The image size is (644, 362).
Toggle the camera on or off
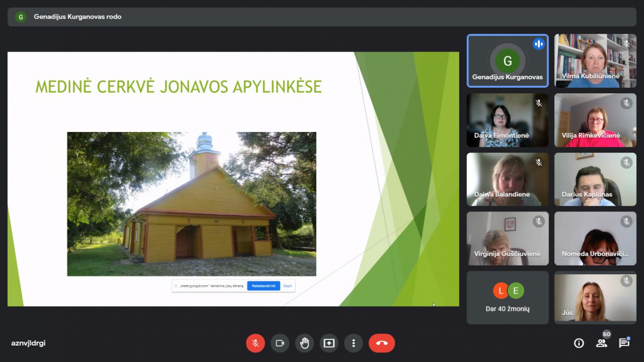click(x=280, y=343)
